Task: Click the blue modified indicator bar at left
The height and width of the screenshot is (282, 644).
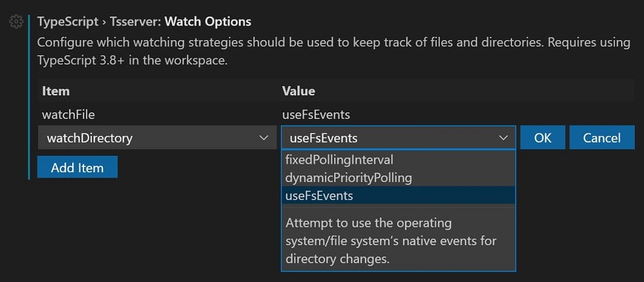Action: tap(29, 99)
